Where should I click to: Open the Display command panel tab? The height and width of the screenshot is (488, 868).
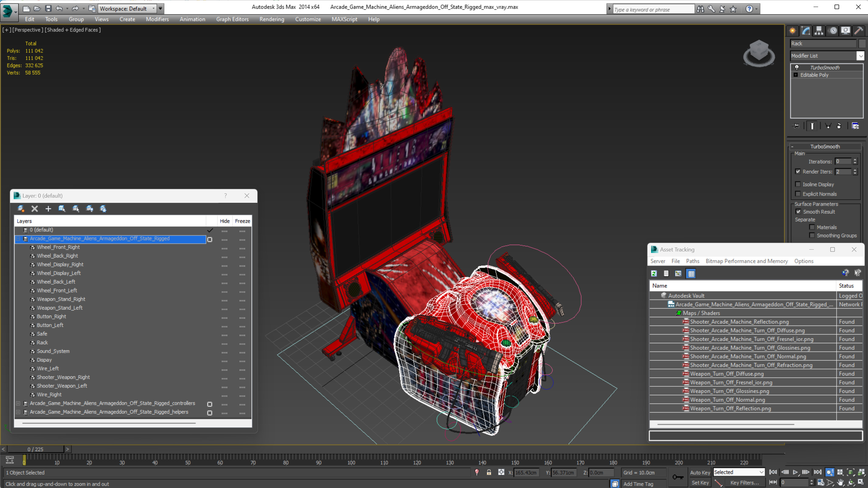click(x=845, y=31)
